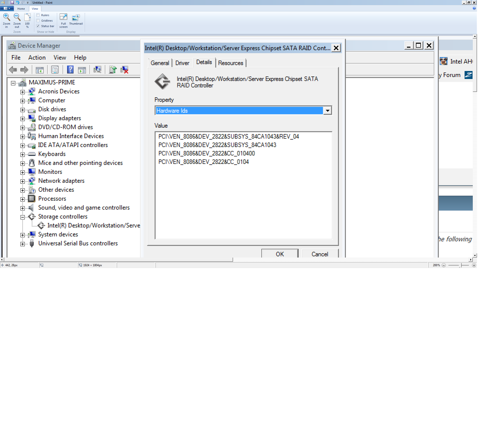478x448 pixels.
Task: Select the hardware ID ending in CC_010400
Action: pyautogui.click(x=206, y=153)
